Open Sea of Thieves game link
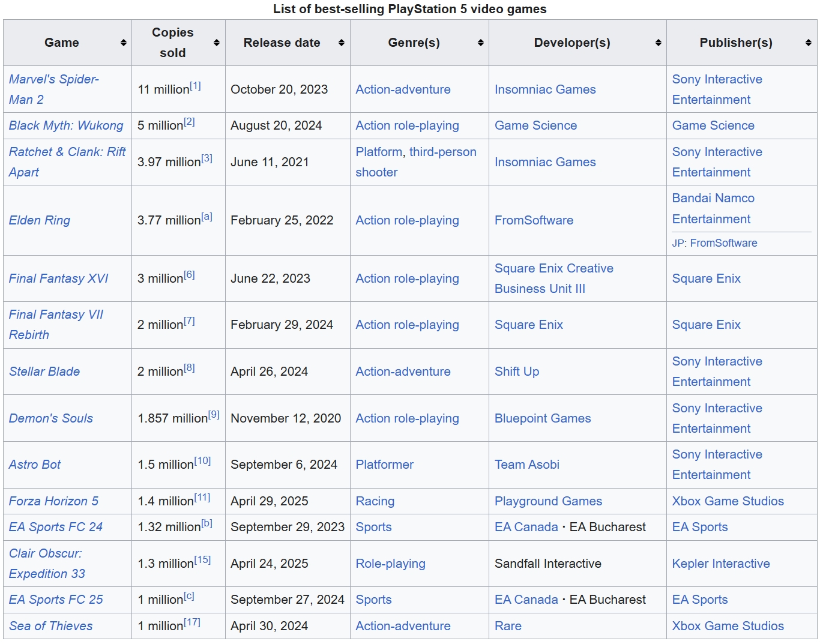 [x=51, y=626]
